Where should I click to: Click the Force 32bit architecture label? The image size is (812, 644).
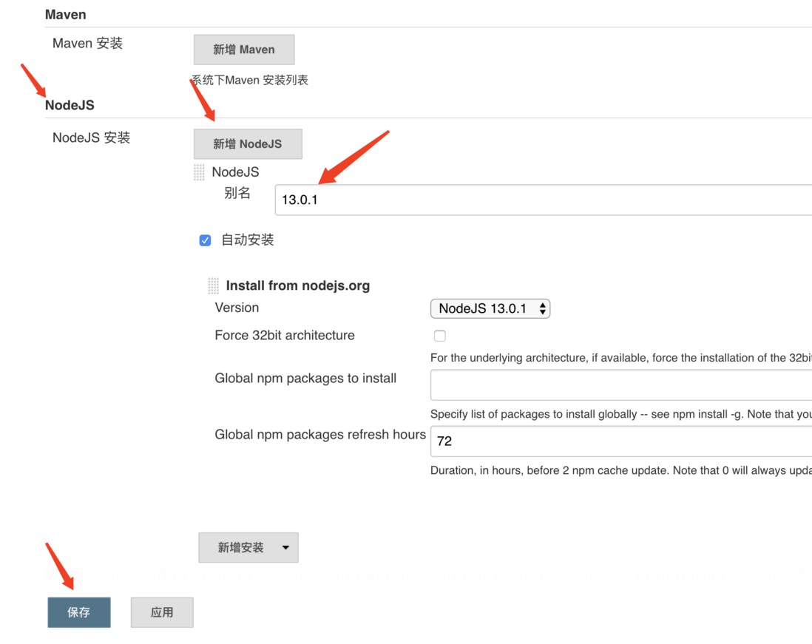(x=284, y=336)
